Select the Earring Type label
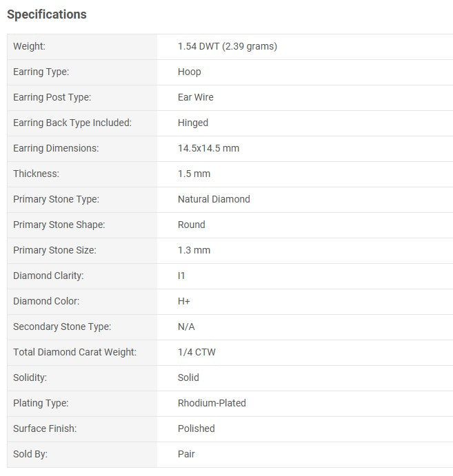This screenshot has width=453, height=476. tap(41, 72)
